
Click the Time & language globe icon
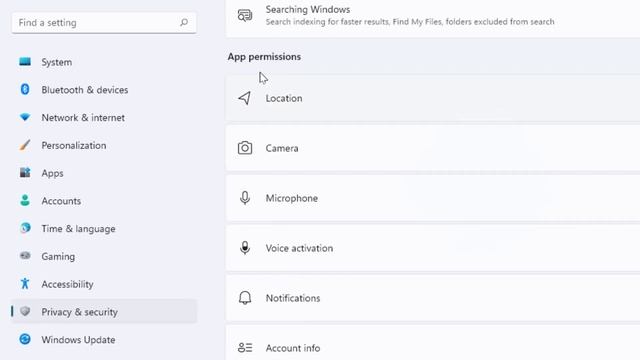(25, 228)
